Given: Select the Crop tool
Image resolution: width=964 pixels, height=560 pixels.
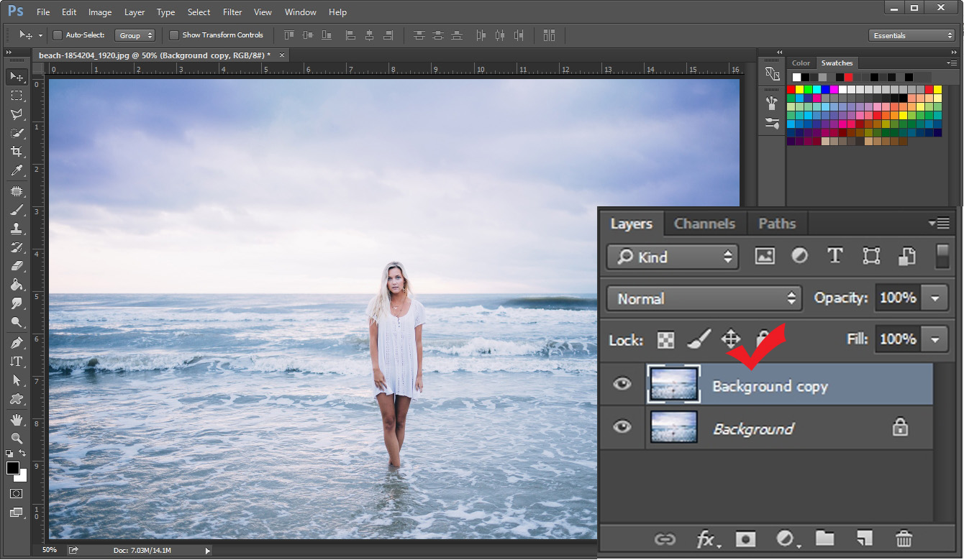Looking at the screenshot, I should tap(16, 152).
